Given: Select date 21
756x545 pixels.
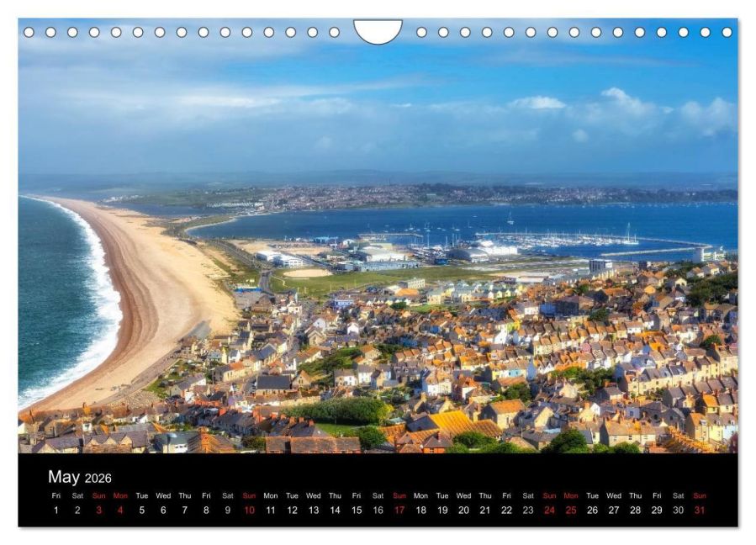Looking at the screenshot, I should point(485,511).
